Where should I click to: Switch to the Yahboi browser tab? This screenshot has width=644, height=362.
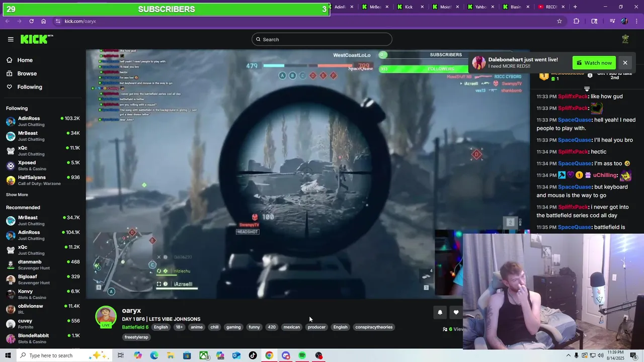(x=480, y=7)
